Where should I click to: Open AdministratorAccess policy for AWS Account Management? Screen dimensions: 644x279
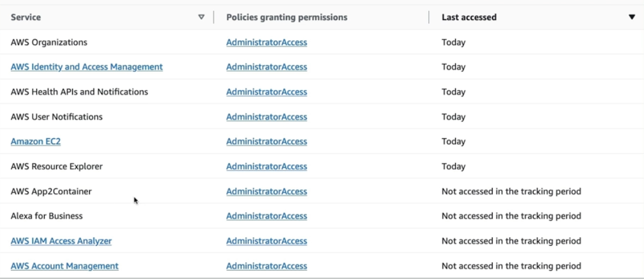[267, 266]
